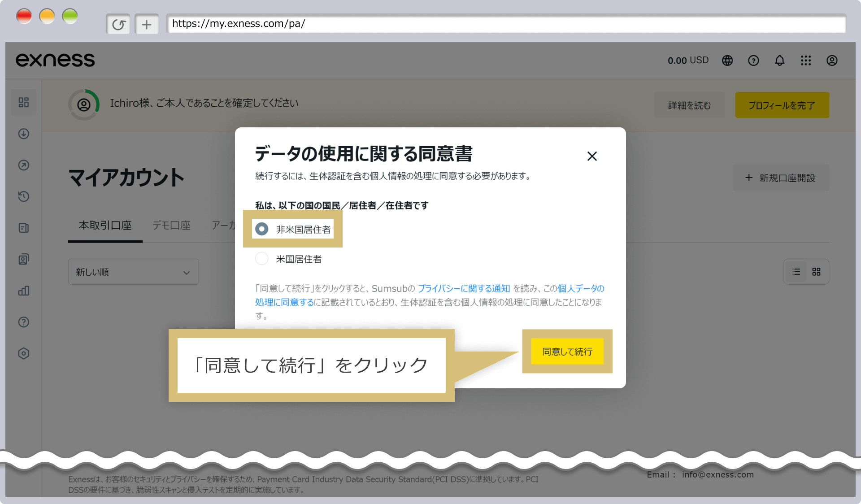Screen dimensions: 861x504
Task: Click the red window close light
Action: click(24, 17)
